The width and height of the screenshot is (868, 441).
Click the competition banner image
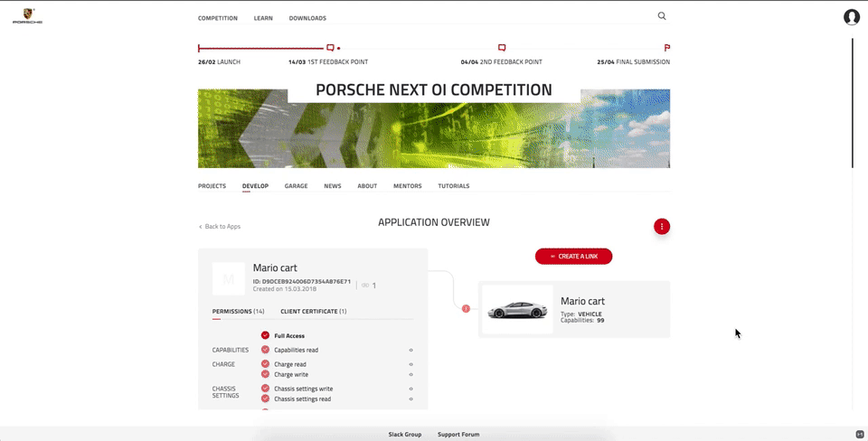tap(433, 135)
